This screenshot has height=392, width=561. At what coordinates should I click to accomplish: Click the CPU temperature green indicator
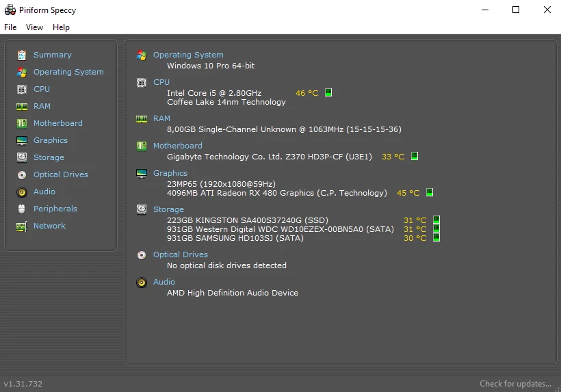pos(328,92)
